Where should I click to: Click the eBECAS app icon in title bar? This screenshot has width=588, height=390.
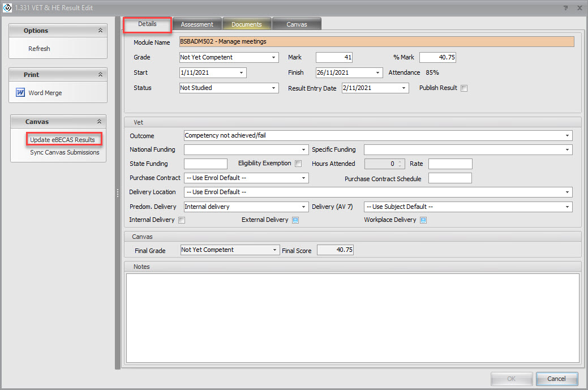tap(7, 8)
